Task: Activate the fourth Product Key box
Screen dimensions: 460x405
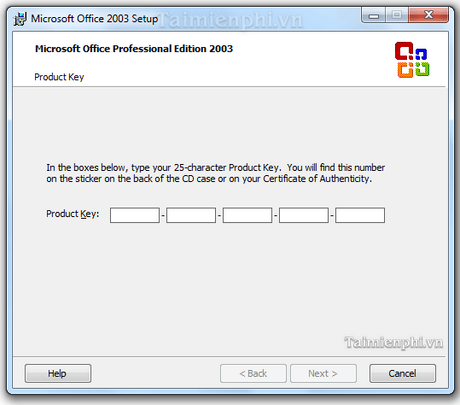Action: 304,215
